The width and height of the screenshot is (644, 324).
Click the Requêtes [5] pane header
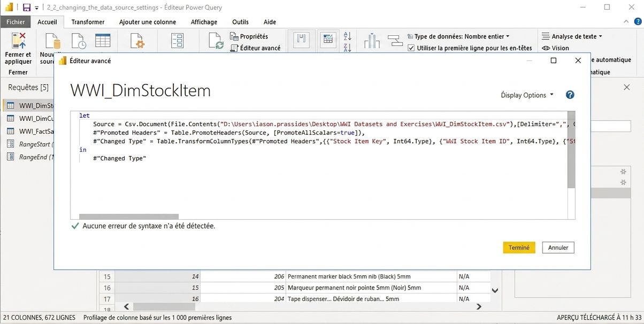pyautogui.click(x=28, y=87)
